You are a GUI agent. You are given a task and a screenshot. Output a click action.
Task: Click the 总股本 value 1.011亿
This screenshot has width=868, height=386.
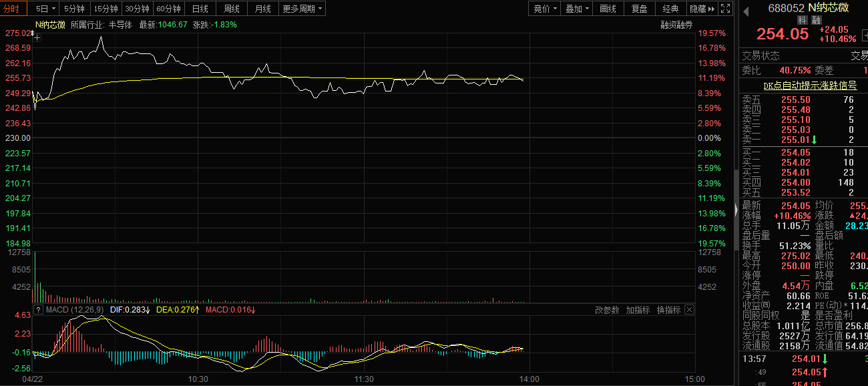tap(793, 326)
